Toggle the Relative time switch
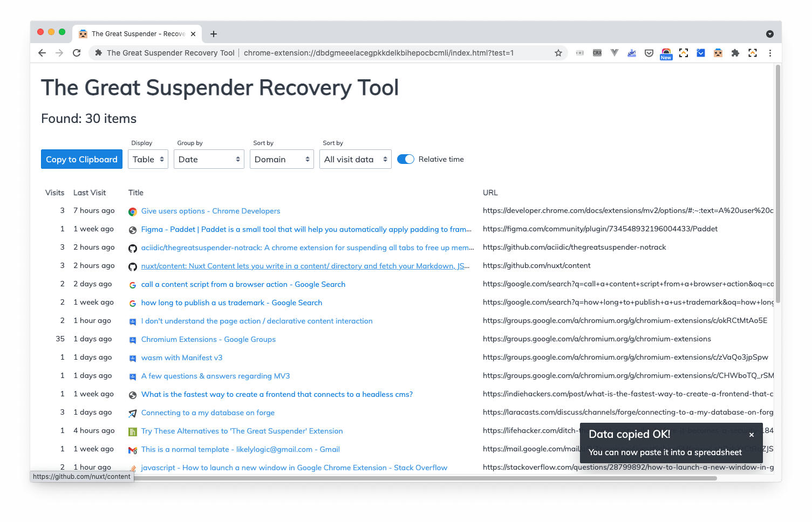This screenshot has width=812, height=522. [x=406, y=159]
